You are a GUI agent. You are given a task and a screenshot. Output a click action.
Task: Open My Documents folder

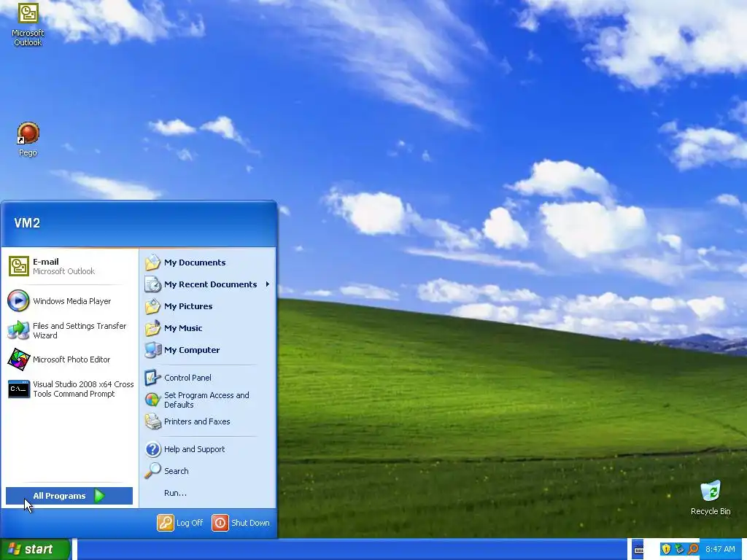[x=208, y=262]
